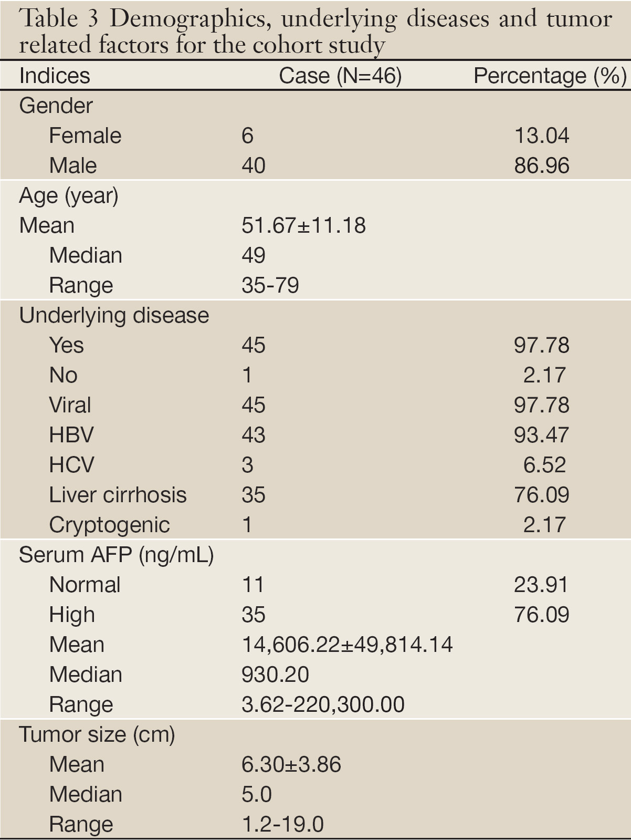Select the Underlying disease section heading
Screen dimensions: 631x840
point(114,316)
